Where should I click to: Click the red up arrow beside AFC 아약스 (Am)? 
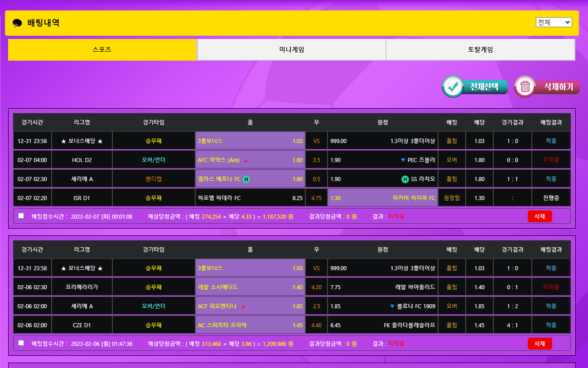click(x=246, y=160)
